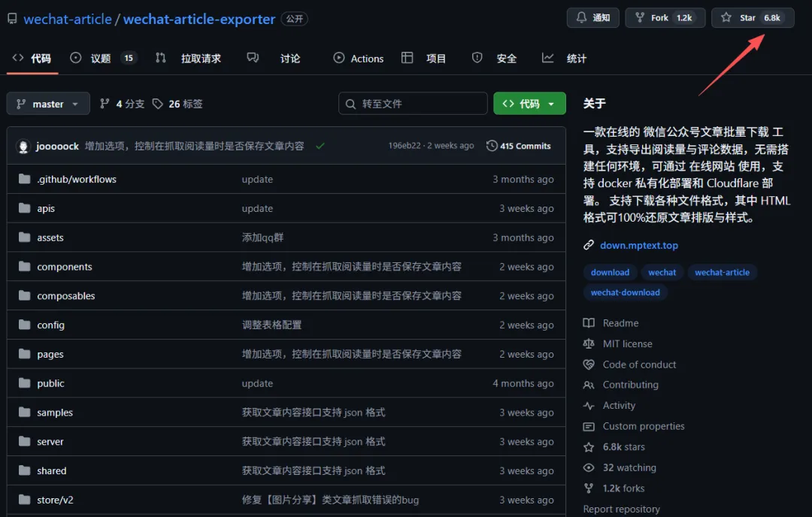Open the public folder
The width and height of the screenshot is (812, 517).
tap(51, 383)
